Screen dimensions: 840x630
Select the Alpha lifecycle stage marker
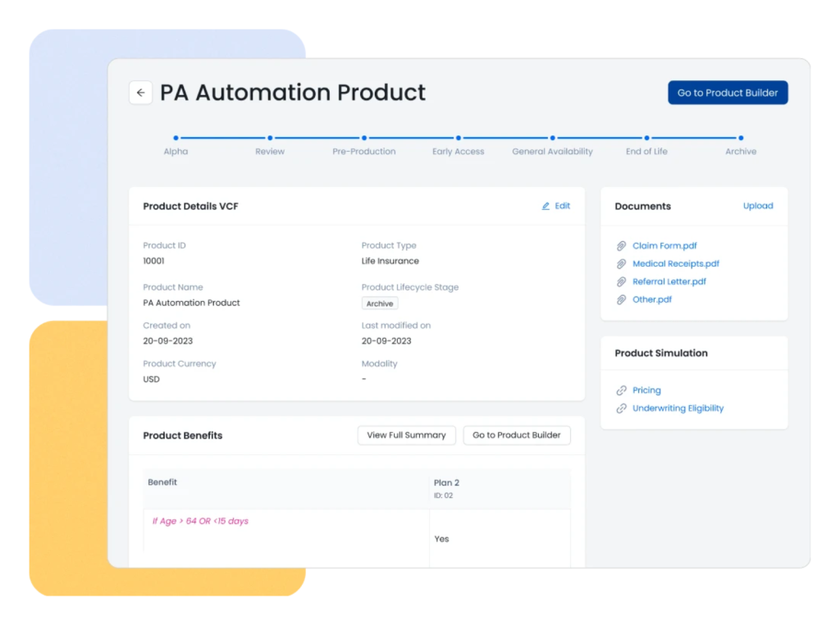tap(176, 138)
